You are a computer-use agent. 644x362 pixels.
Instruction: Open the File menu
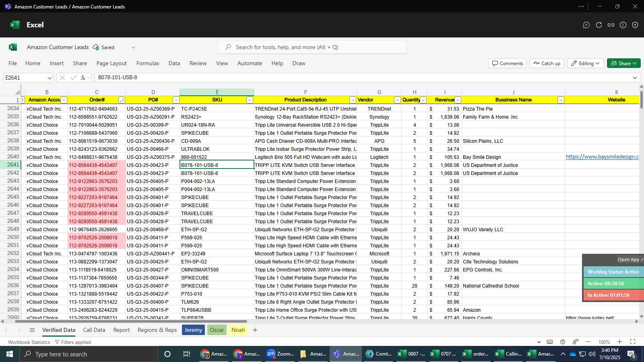click(x=13, y=64)
